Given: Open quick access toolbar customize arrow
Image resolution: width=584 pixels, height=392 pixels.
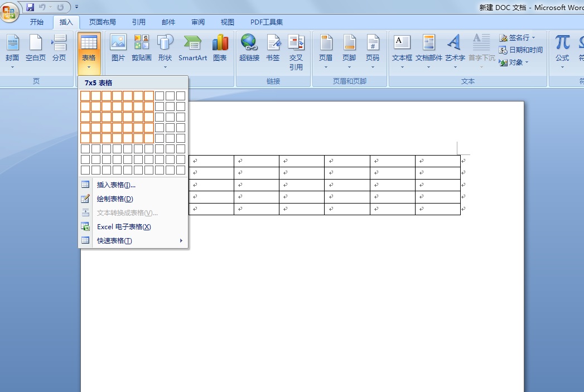Looking at the screenshot, I should click(x=77, y=7).
